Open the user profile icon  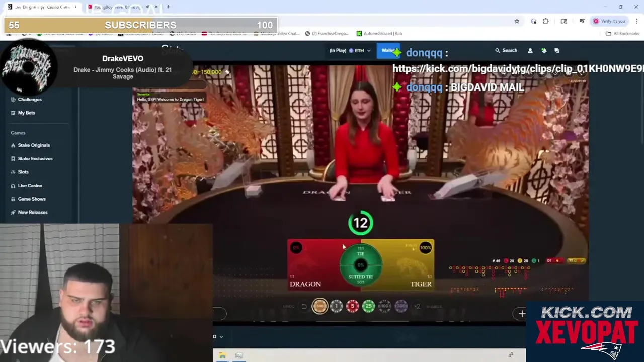pyautogui.click(x=530, y=50)
